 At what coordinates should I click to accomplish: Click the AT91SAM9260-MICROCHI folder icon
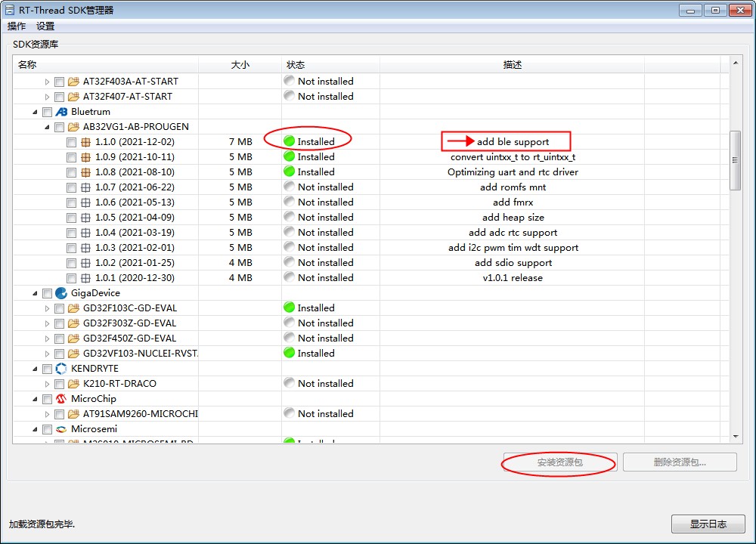(x=73, y=414)
